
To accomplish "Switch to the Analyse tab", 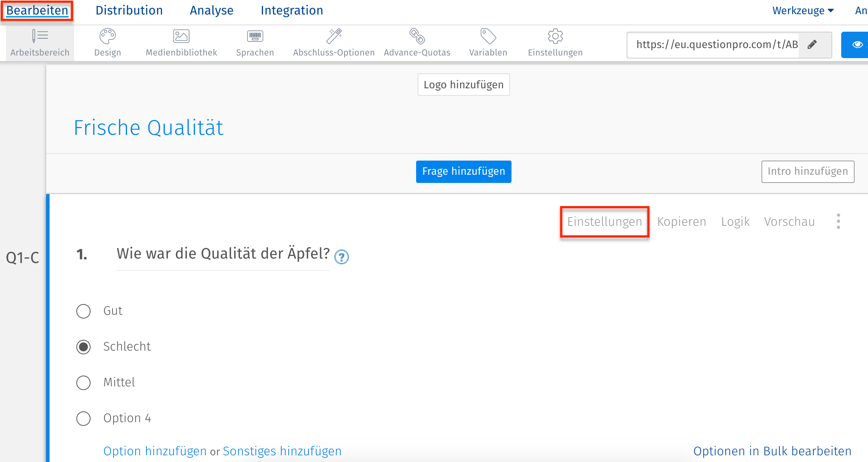I will [212, 10].
